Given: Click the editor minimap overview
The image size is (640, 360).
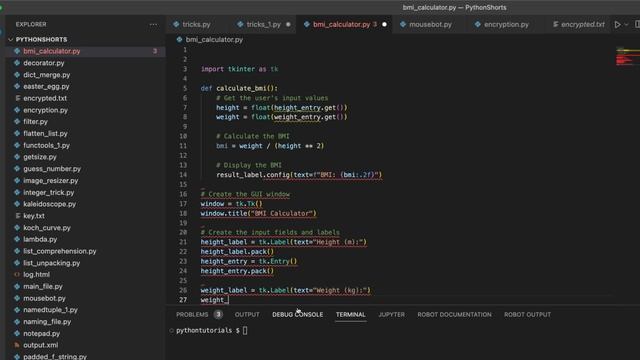Looking at the screenshot, I should coord(627,57).
